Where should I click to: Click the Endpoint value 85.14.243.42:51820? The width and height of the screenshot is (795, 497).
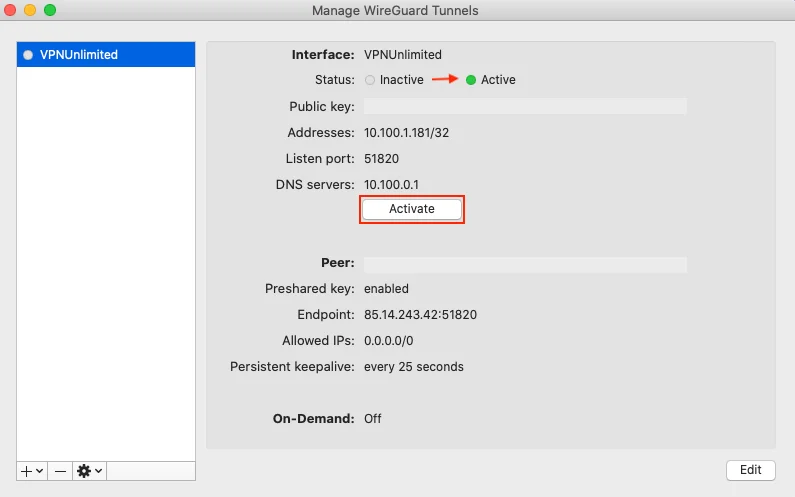[420, 315]
